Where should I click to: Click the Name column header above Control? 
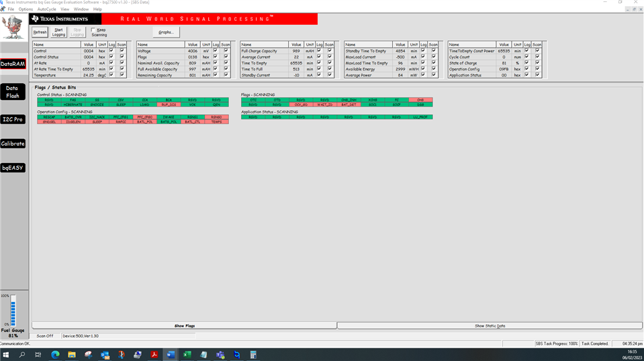point(56,45)
